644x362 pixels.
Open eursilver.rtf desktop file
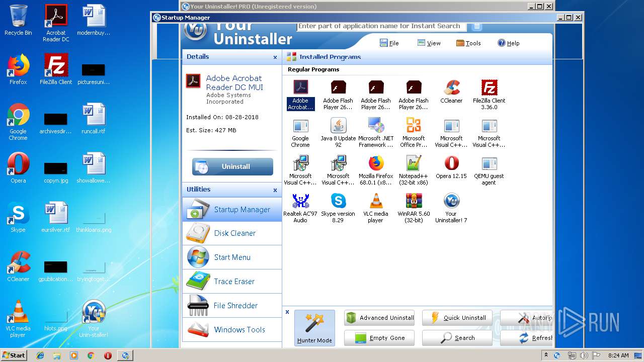coord(56,217)
